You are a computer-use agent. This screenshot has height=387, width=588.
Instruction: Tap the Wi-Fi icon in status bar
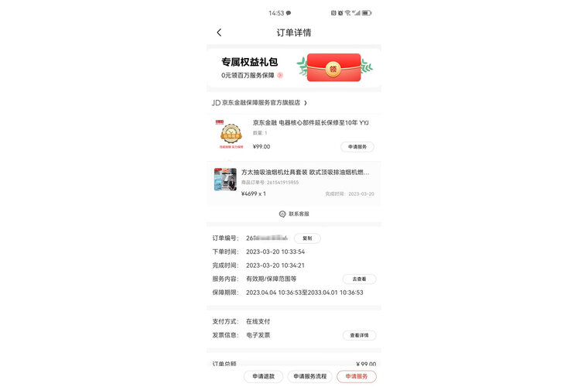347,13
